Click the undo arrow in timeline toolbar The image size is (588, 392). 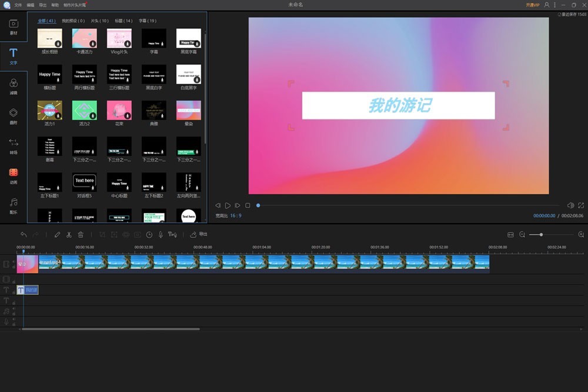[24, 234]
